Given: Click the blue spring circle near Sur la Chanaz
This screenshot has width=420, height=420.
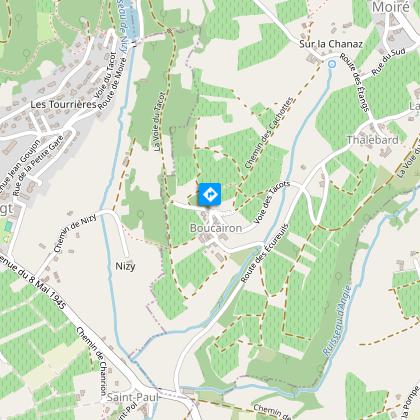Looking at the screenshot, I should pyautogui.click(x=332, y=64).
